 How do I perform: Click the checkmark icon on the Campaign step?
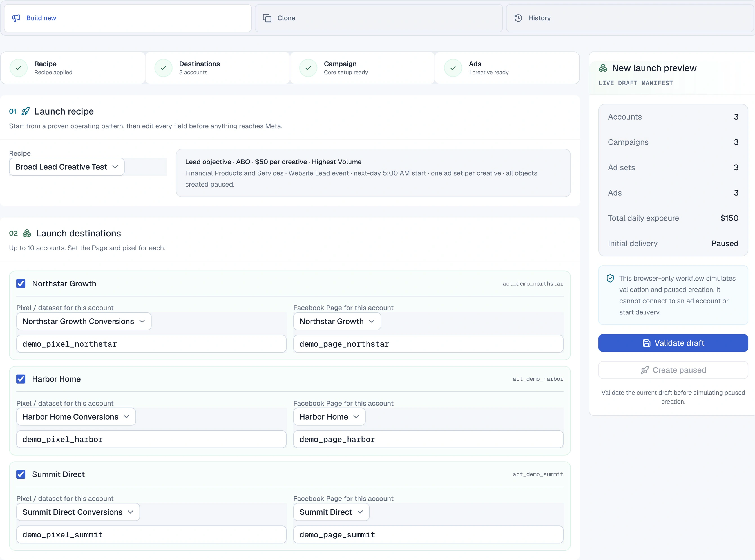pyautogui.click(x=308, y=68)
